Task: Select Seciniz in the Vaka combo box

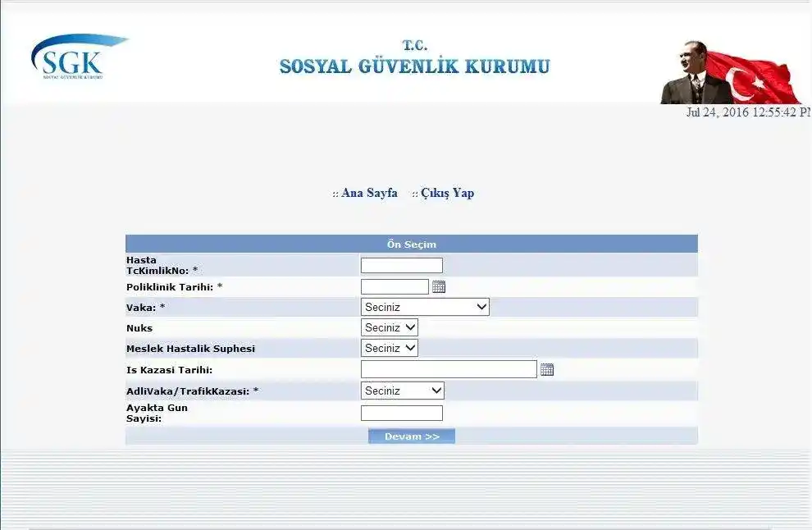Action: pos(424,306)
